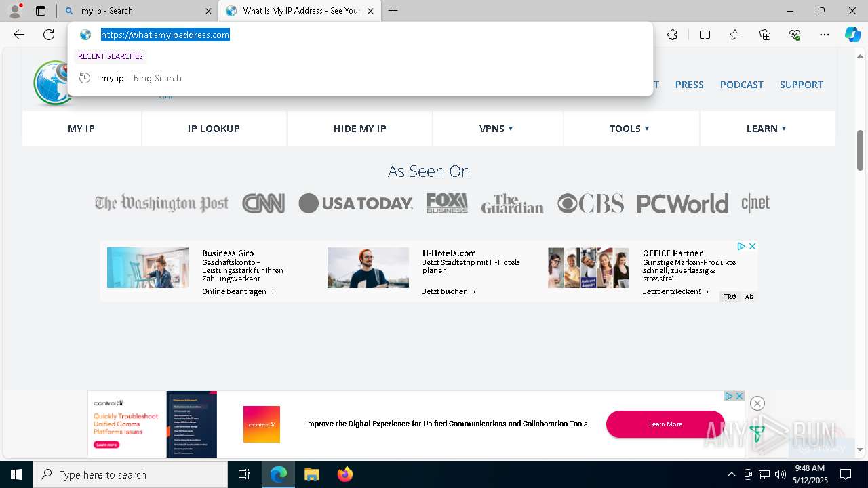Open Settings and more ellipsis menu
868x488 pixels.
(x=825, y=35)
